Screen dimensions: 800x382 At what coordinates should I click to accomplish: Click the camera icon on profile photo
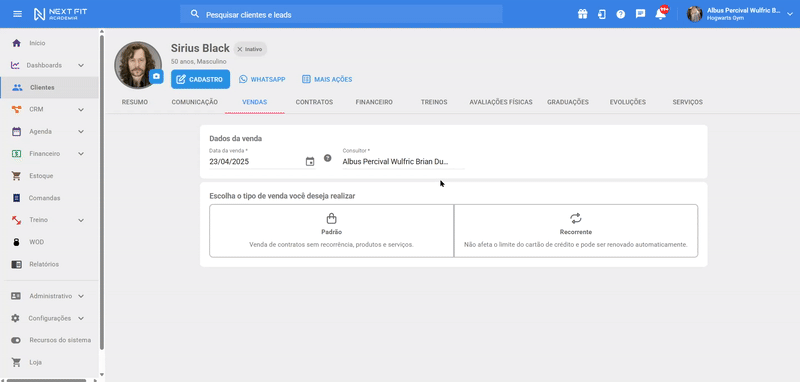point(156,77)
